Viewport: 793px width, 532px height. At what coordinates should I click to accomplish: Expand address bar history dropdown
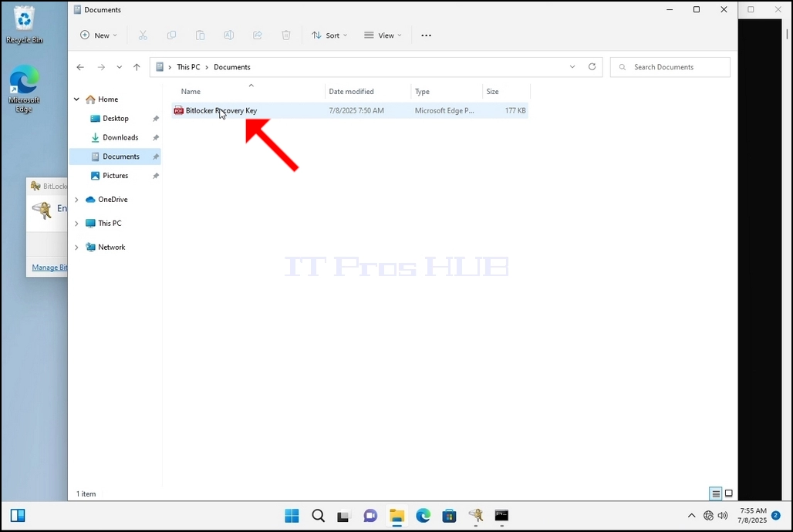572,67
